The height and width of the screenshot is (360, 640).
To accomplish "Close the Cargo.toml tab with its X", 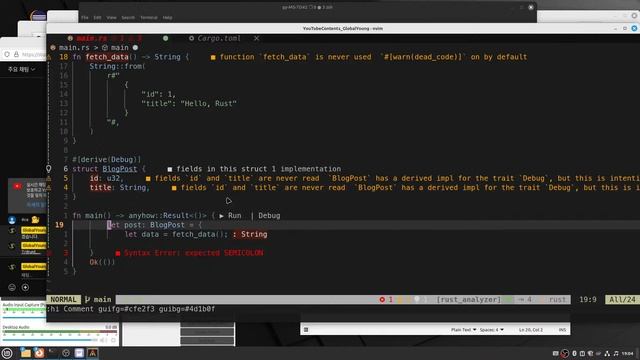I will click(256, 38).
